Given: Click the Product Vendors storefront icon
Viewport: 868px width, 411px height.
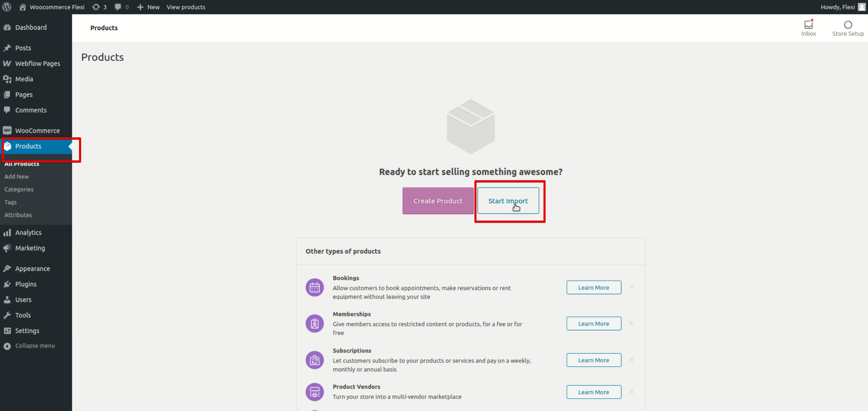Looking at the screenshot, I should click(x=315, y=392).
